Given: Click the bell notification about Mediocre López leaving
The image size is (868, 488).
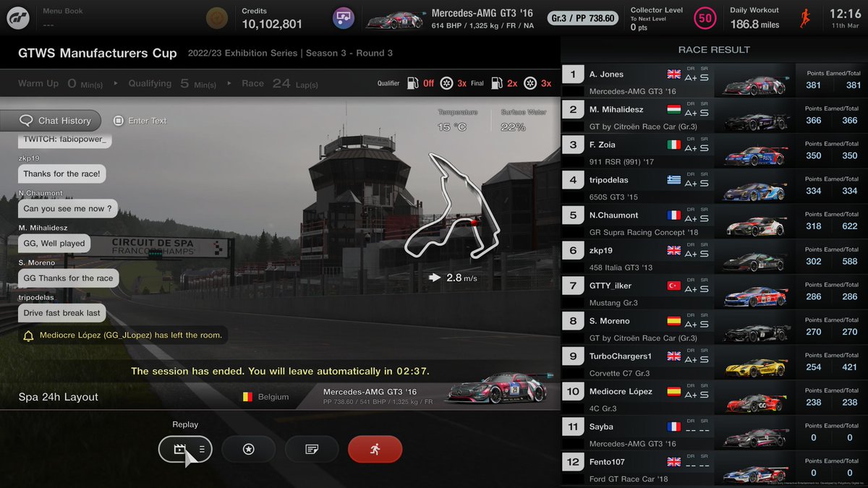Looking at the screenshot, I should click(123, 335).
